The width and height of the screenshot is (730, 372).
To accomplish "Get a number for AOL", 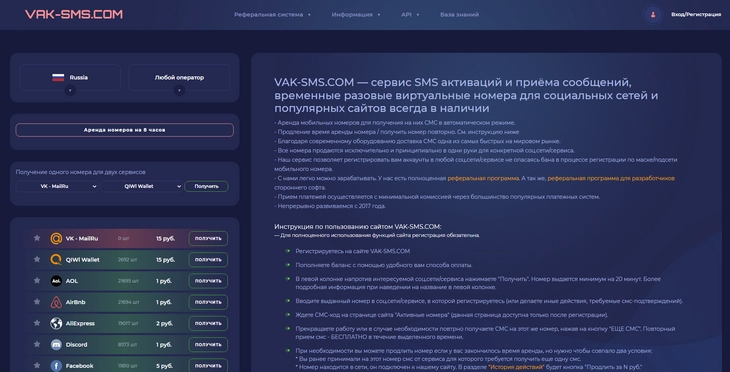I will tap(208, 281).
